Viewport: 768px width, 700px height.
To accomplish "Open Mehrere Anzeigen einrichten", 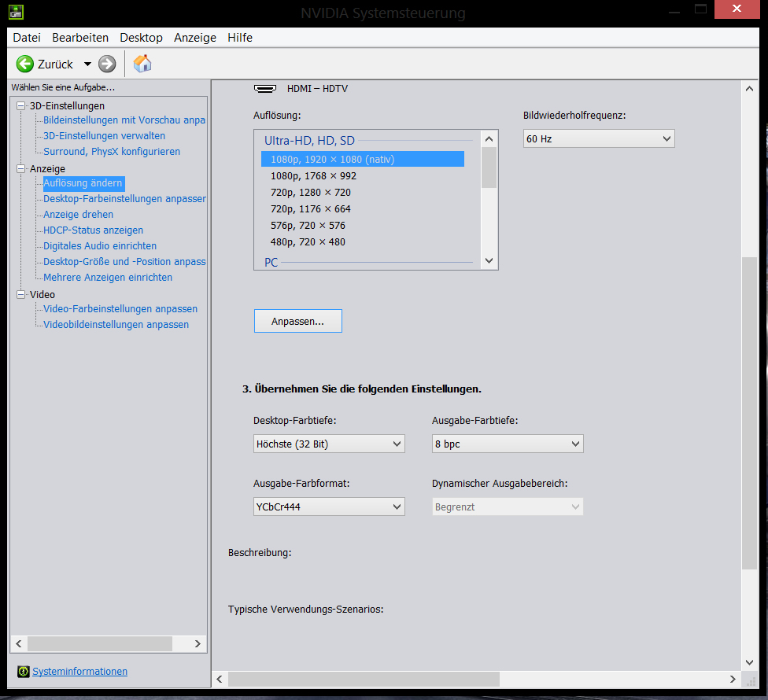I will [x=108, y=277].
